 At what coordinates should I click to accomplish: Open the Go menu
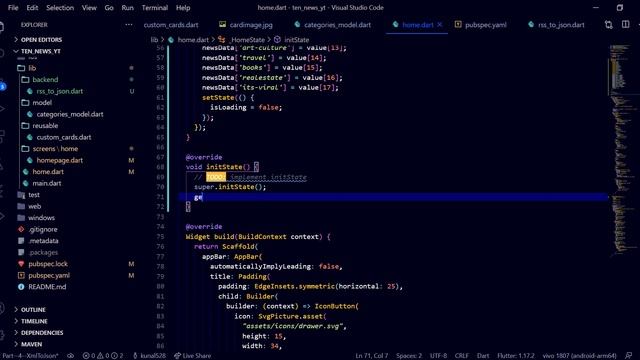coord(109,8)
